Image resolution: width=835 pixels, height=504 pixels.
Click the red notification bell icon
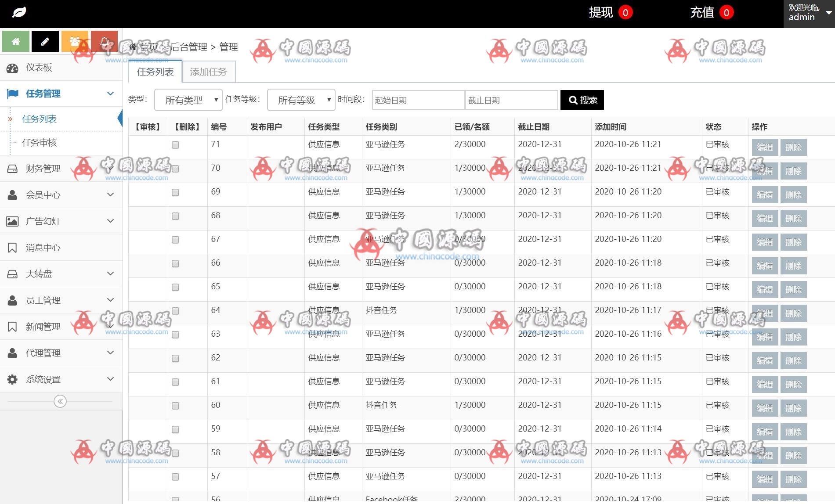point(104,41)
